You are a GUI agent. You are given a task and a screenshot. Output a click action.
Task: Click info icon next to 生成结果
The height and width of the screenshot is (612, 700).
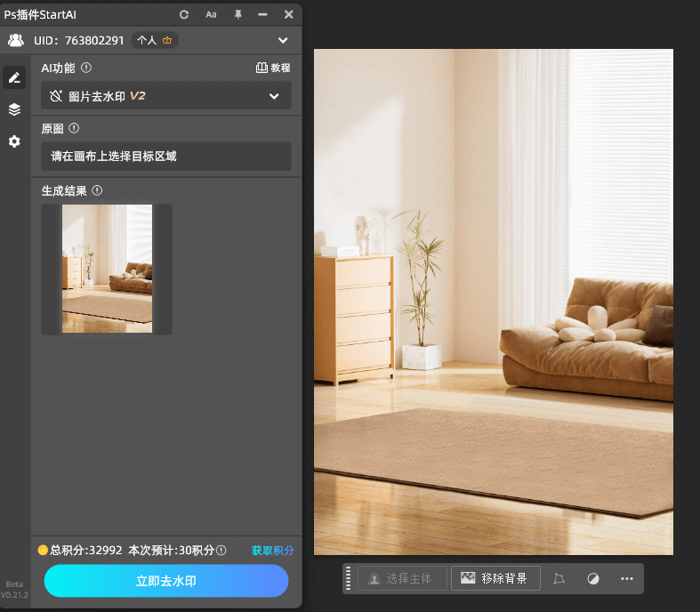pyautogui.click(x=97, y=190)
